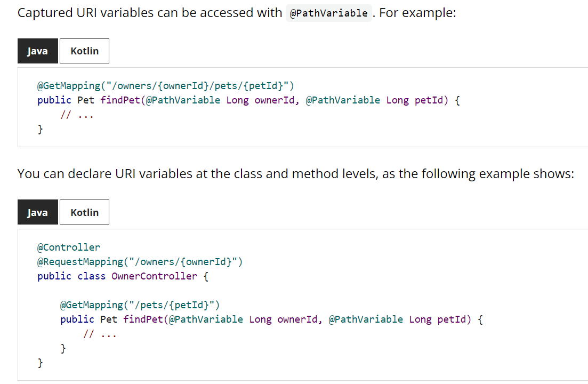Viewport: 588px width, 384px height.
Task: Click the "For example:" text
Action: coord(417,13)
